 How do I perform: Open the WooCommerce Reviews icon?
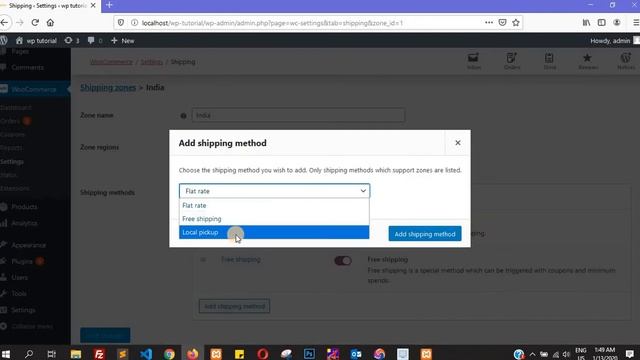click(588, 61)
